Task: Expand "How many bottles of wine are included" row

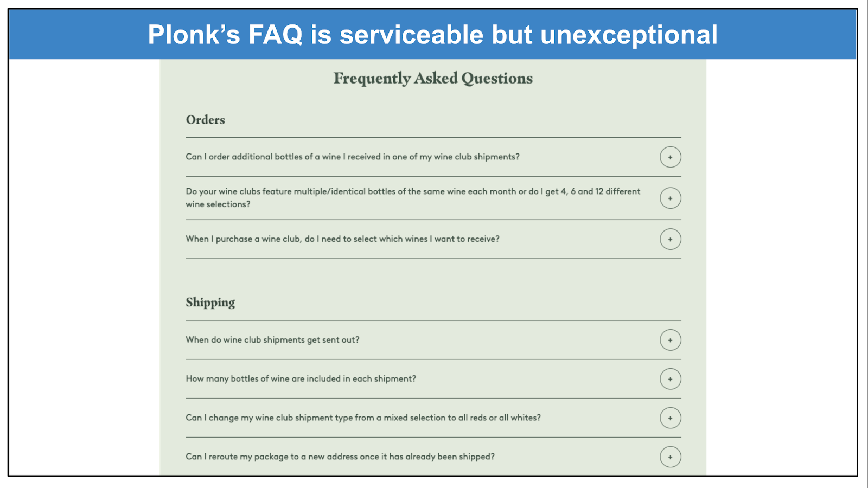Action: click(x=301, y=379)
